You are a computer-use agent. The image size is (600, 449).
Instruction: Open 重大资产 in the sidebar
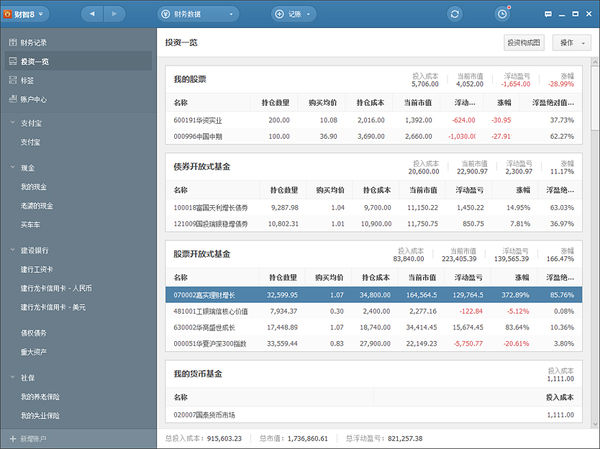pyautogui.click(x=34, y=352)
